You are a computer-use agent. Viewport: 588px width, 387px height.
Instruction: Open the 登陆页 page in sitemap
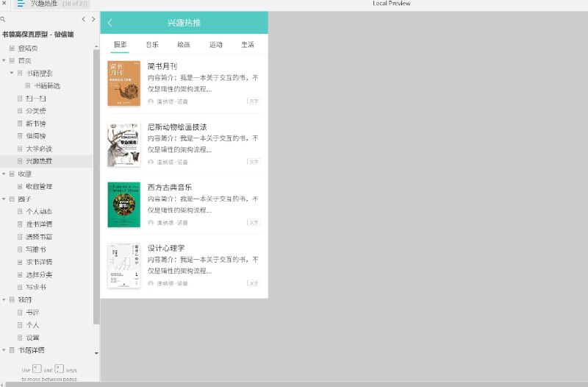(28, 48)
